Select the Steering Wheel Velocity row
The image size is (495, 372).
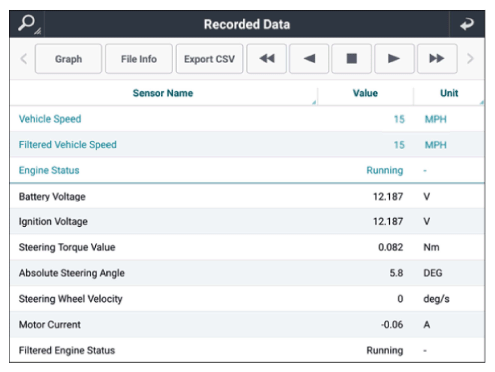click(247, 299)
